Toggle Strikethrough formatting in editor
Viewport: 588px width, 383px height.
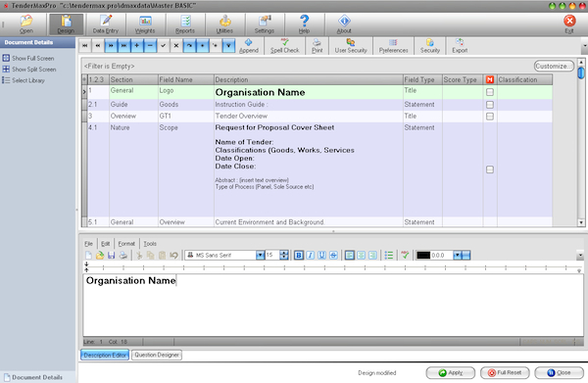click(x=333, y=256)
